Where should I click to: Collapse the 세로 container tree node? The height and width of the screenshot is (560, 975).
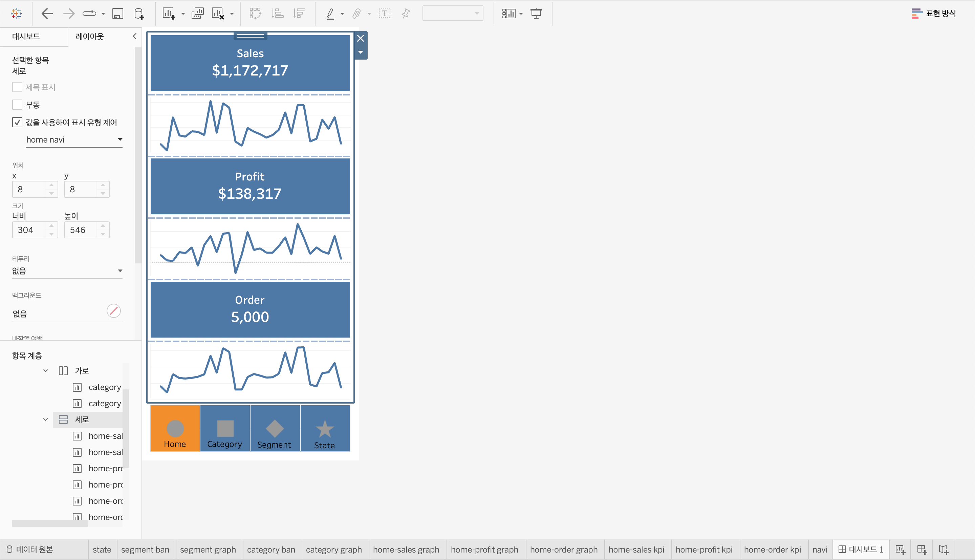click(x=45, y=419)
